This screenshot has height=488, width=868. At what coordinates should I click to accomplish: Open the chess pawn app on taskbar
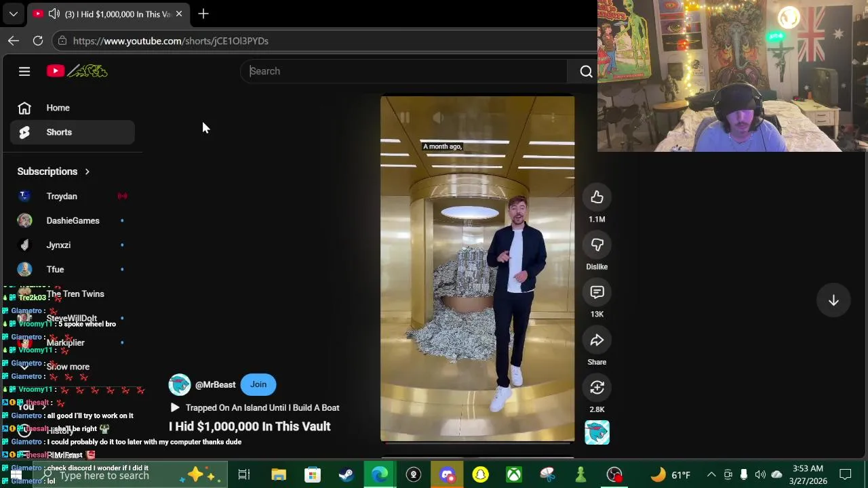click(x=580, y=475)
